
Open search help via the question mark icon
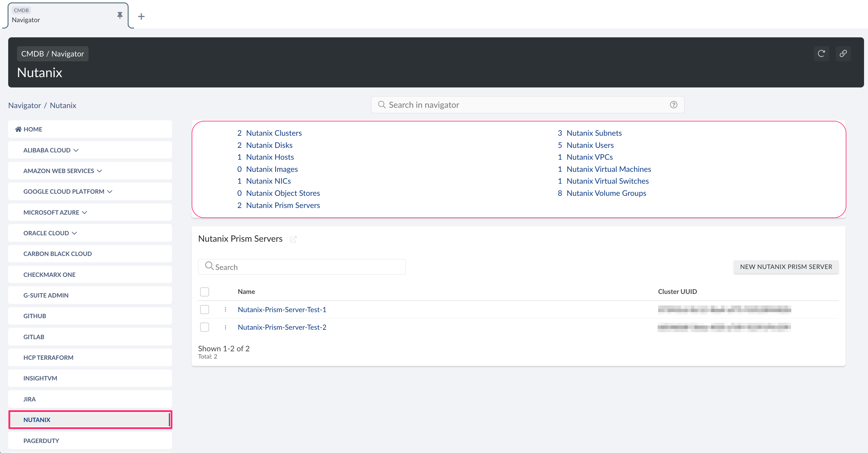click(674, 104)
